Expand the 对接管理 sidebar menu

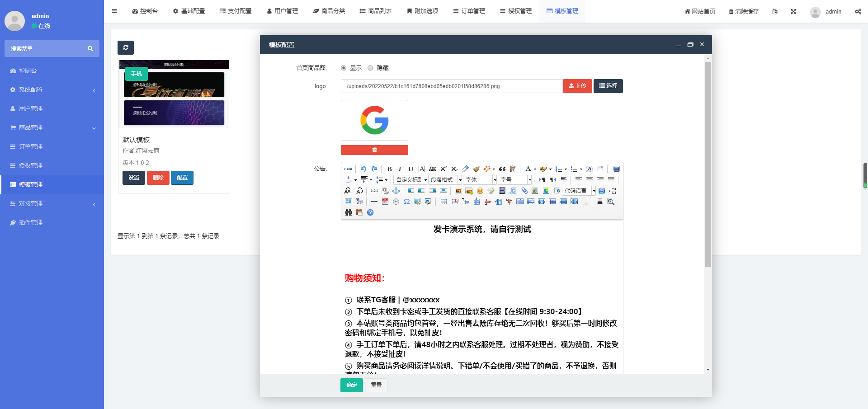[x=52, y=203]
